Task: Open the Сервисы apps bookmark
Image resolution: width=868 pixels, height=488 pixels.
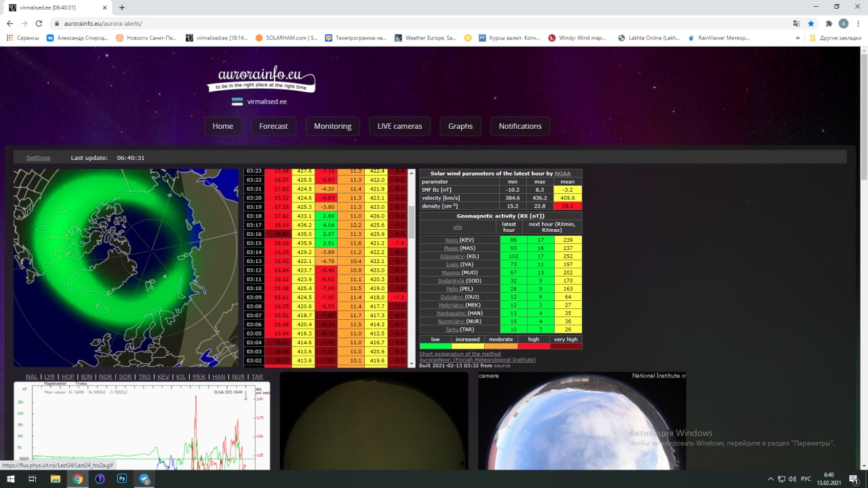Action: click(22, 38)
